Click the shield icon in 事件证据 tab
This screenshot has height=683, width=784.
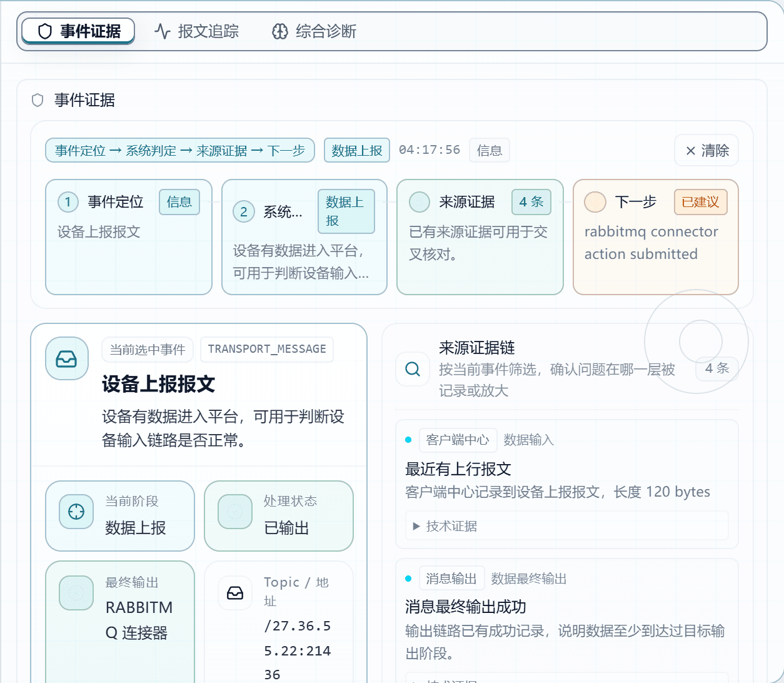(45, 31)
